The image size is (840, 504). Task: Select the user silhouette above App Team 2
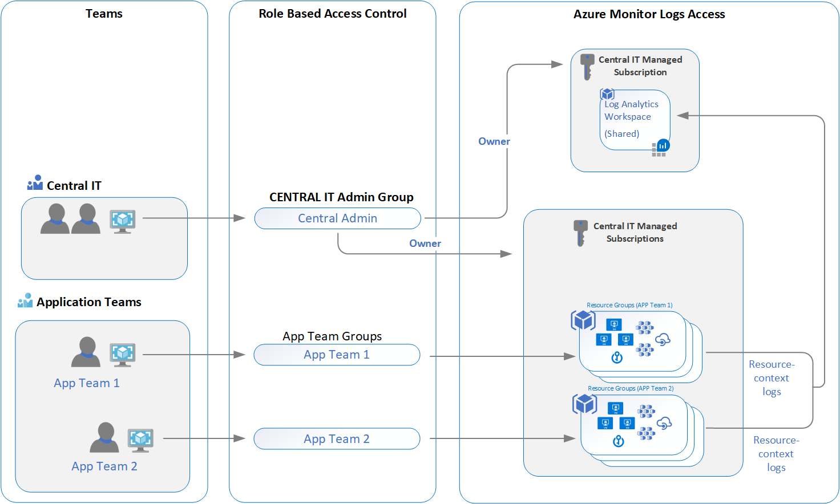coord(104,437)
